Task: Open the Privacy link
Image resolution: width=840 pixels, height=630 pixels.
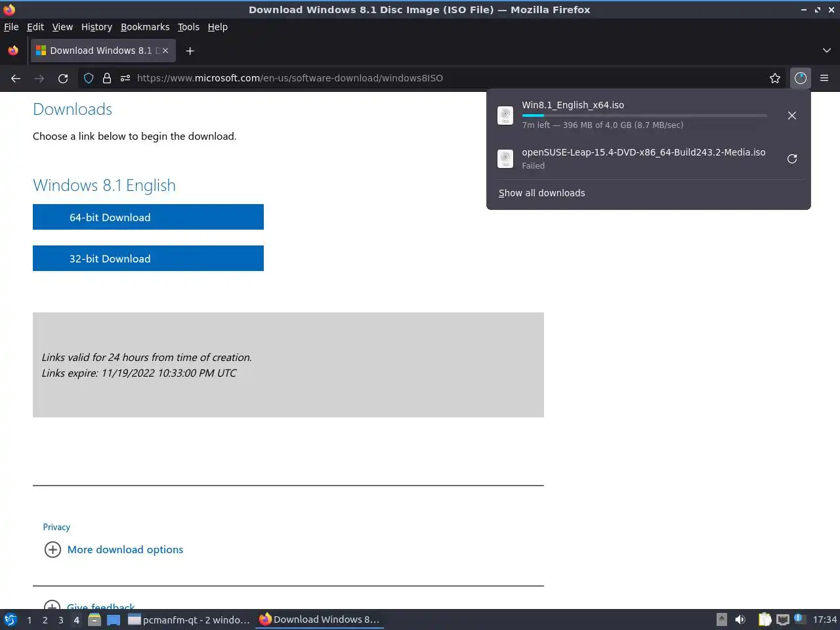Action: pyautogui.click(x=56, y=527)
